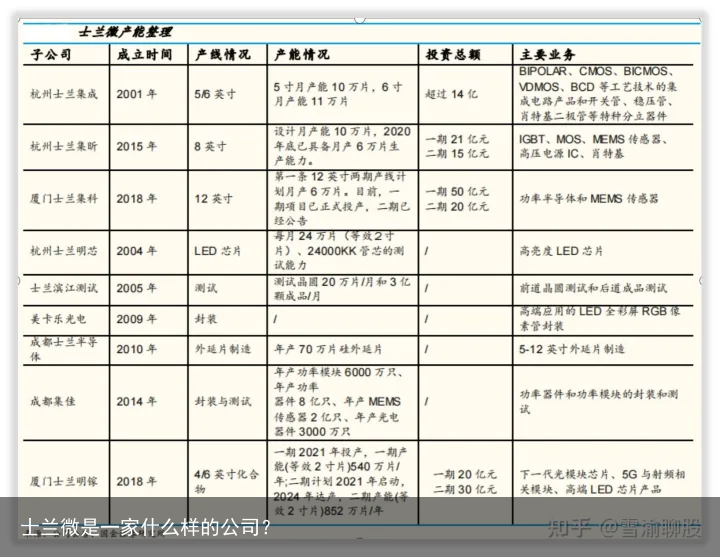This screenshot has width=720, height=557.
Task: Click the capacity cell '年产 70 万片硅外延片'
Action: point(328,349)
